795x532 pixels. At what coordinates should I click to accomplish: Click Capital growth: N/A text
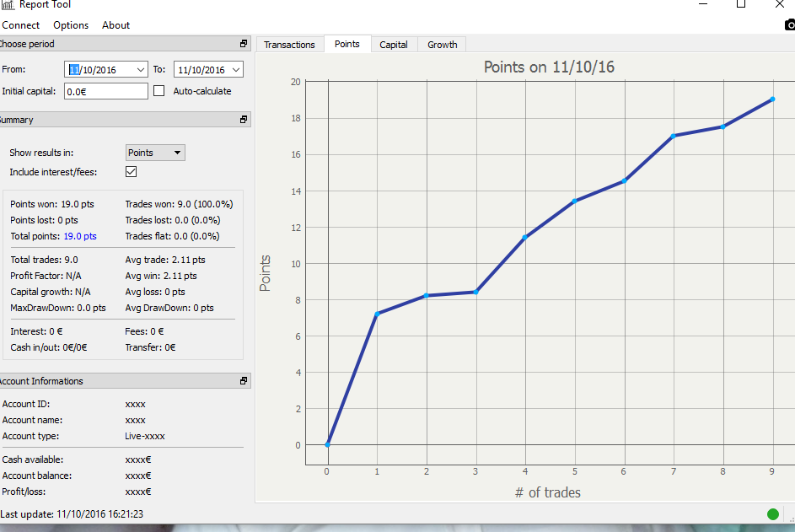coord(51,292)
